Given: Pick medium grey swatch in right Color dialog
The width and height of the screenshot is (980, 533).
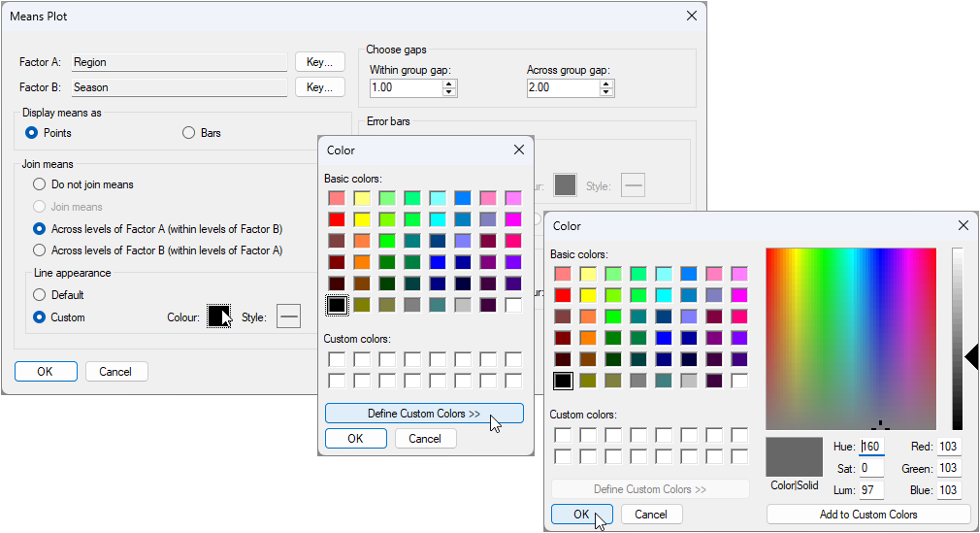Looking at the screenshot, I should (x=638, y=381).
